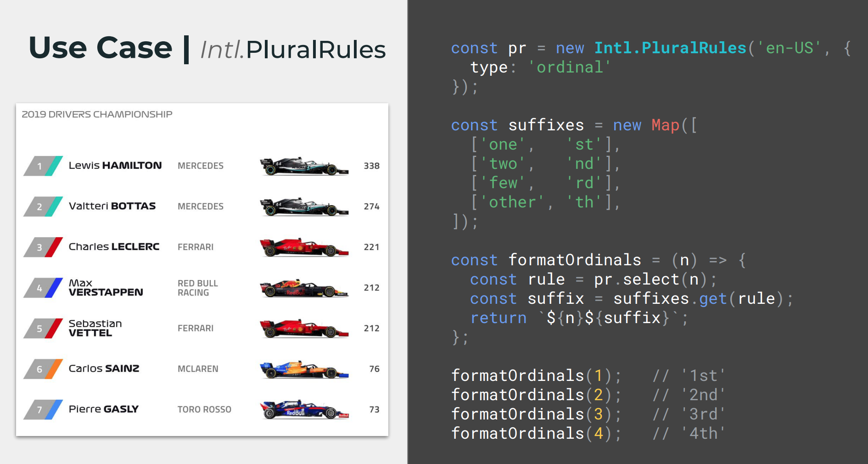The width and height of the screenshot is (868, 464).
Task: Select the name Valtteri BOTTAS
Action: coord(112,206)
